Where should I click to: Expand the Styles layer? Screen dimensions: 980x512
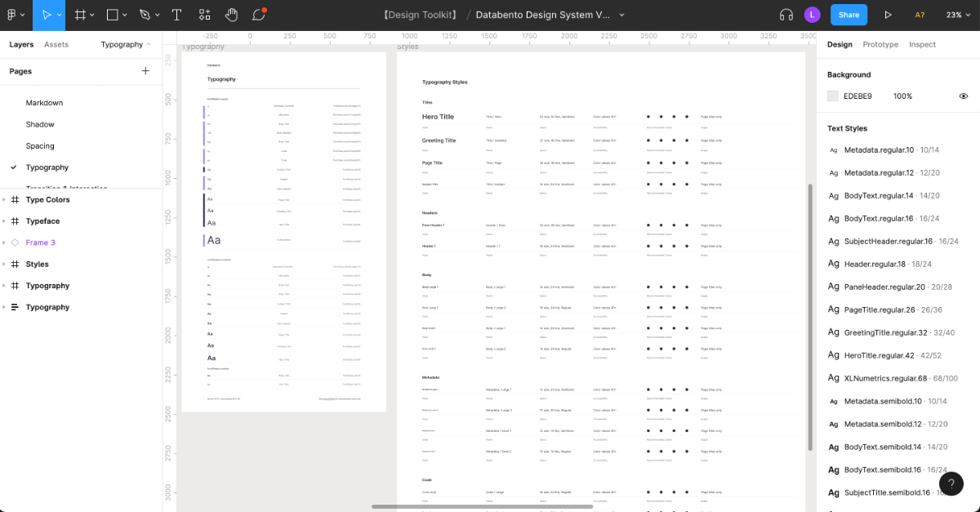coord(4,265)
